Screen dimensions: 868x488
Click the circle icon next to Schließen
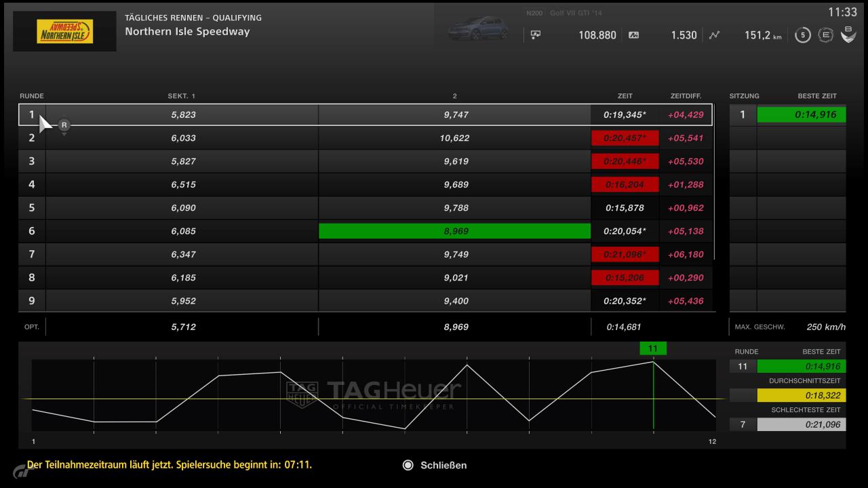coord(408,465)
